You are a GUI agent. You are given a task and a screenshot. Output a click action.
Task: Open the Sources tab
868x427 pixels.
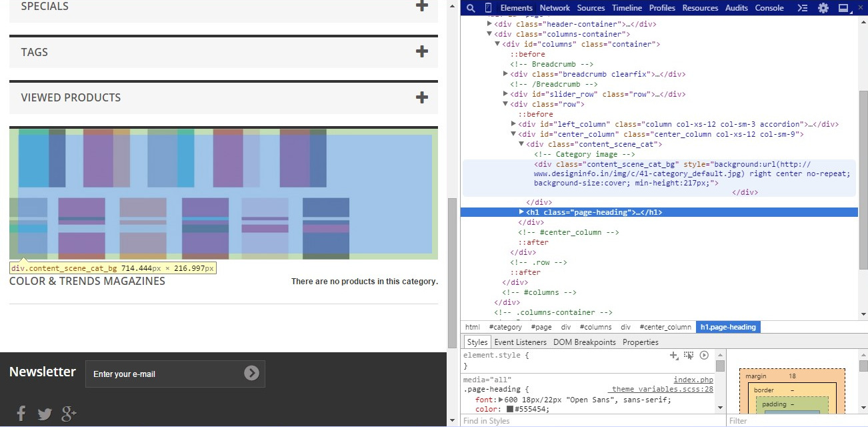click(591, 8)
